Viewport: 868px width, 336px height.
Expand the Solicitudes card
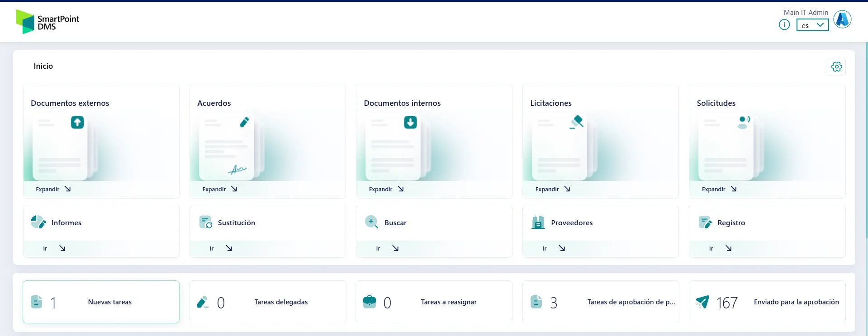(x=719, y=189)
